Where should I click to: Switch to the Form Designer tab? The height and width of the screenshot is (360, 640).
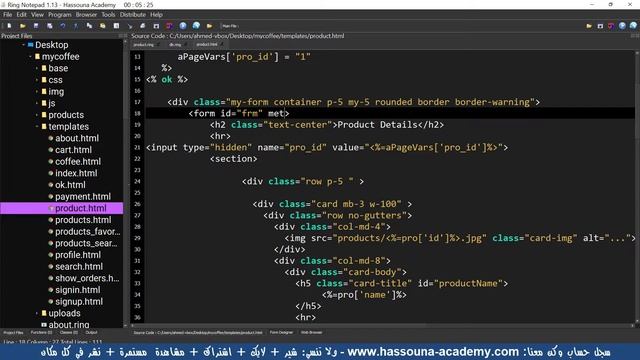point(281,333)
